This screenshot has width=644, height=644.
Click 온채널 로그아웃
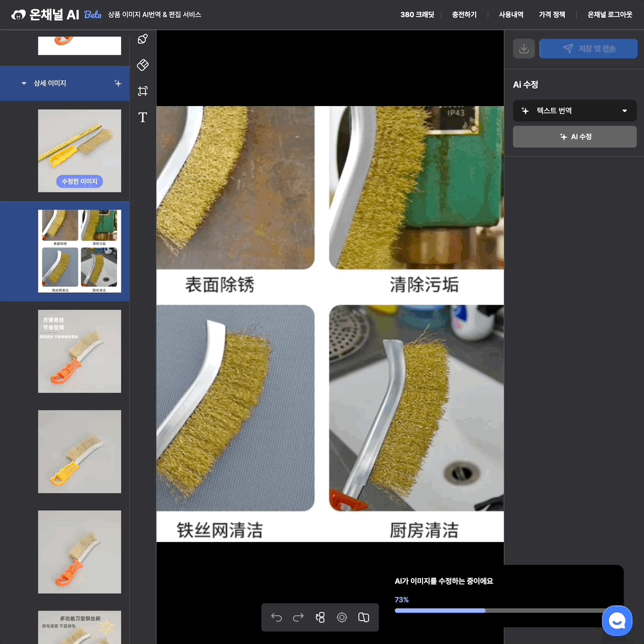coord(610,15)
